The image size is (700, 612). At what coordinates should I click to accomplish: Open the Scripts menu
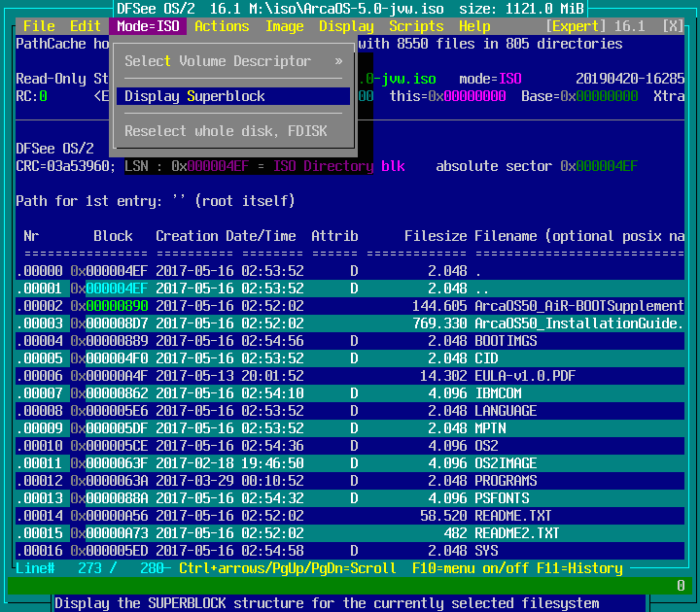[416, 26]
